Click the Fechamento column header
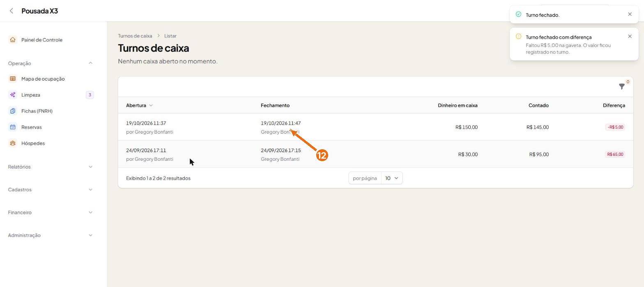The height and width of the screenshot is (287, 644). click(275, 105)
